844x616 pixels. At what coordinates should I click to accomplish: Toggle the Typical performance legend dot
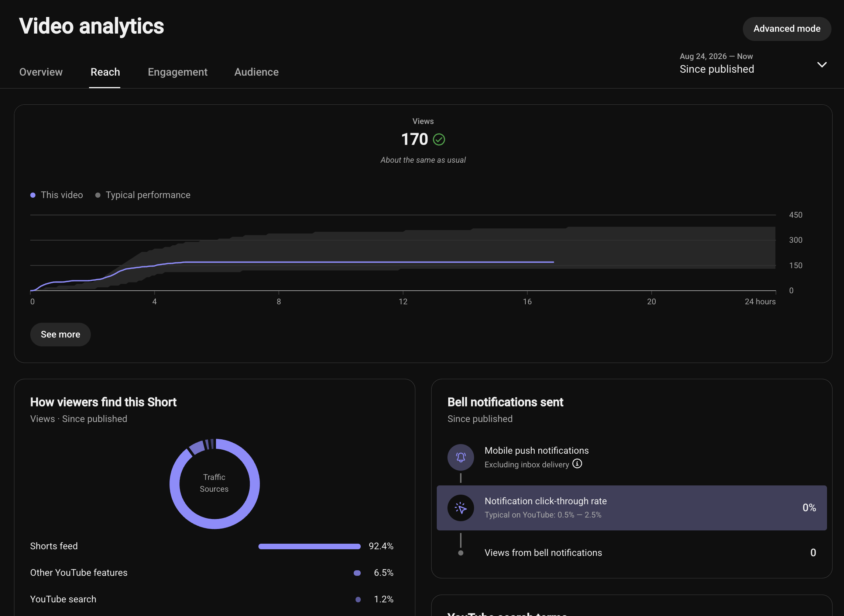pyautogui.click(x=98, y=195)
